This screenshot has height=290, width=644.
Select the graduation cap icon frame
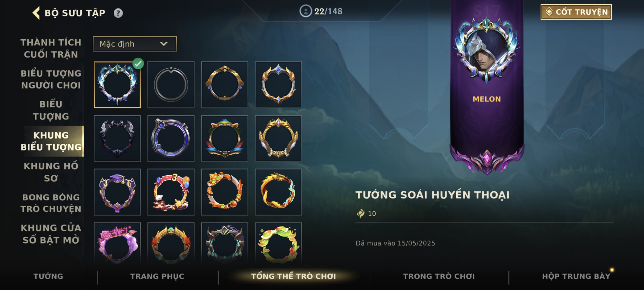click(117, 192)
